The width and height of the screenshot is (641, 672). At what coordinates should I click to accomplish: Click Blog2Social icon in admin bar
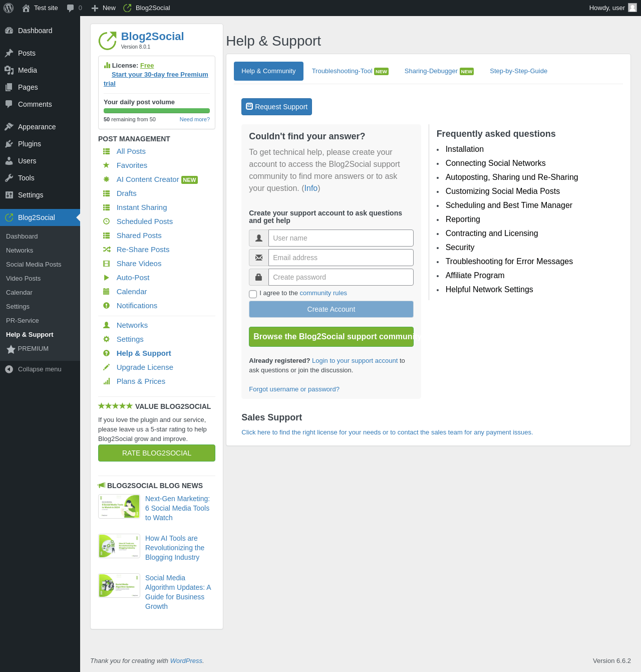click(x=128, y=8)
